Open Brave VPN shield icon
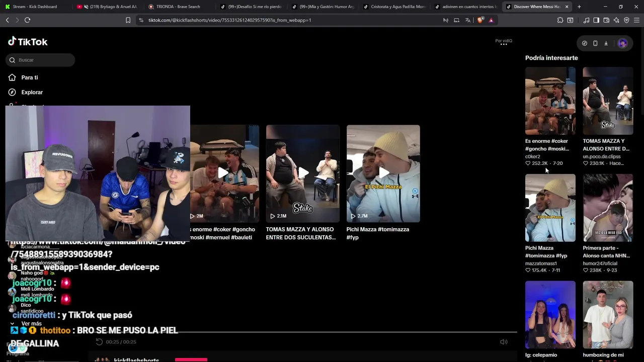The image size is (644, 362). click(x=626, y=20)
